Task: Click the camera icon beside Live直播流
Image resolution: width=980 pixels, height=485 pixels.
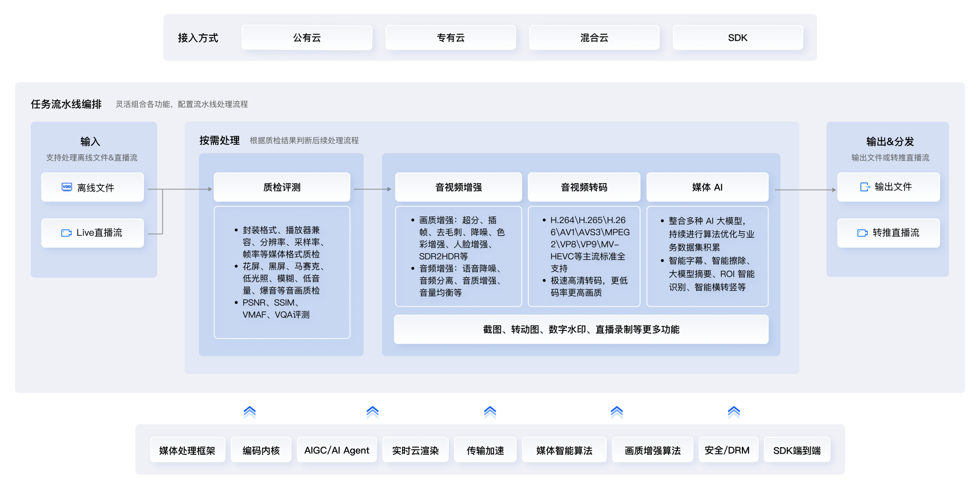Action: tap(66, 233)
